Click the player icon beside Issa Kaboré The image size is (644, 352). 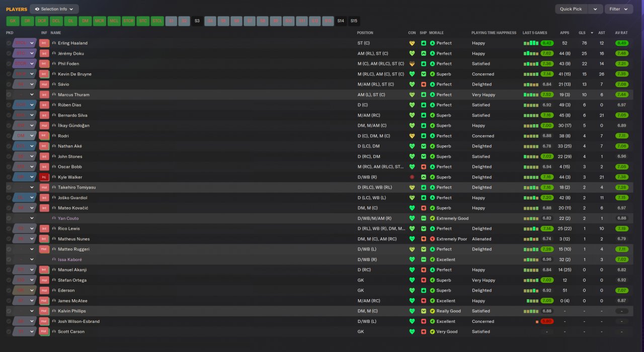click(x=54, y=259)
